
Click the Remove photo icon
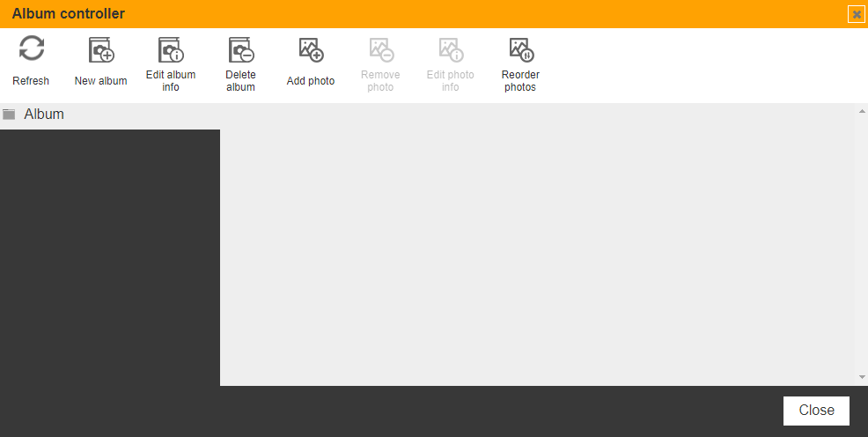381,50
